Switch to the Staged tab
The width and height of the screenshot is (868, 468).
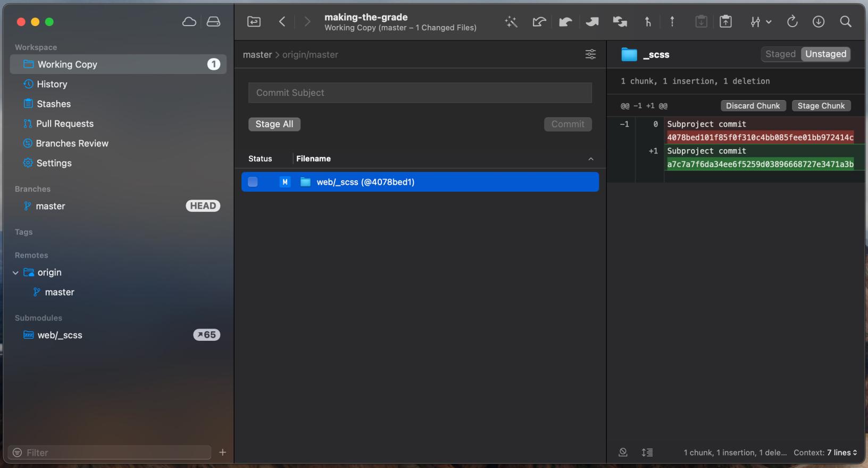pos(780,54)
